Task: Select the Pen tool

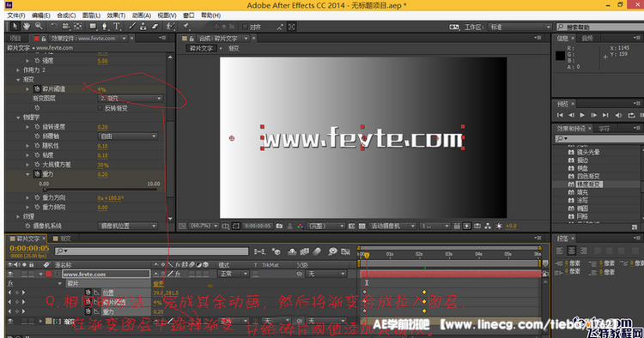Action: pos(104,27)
